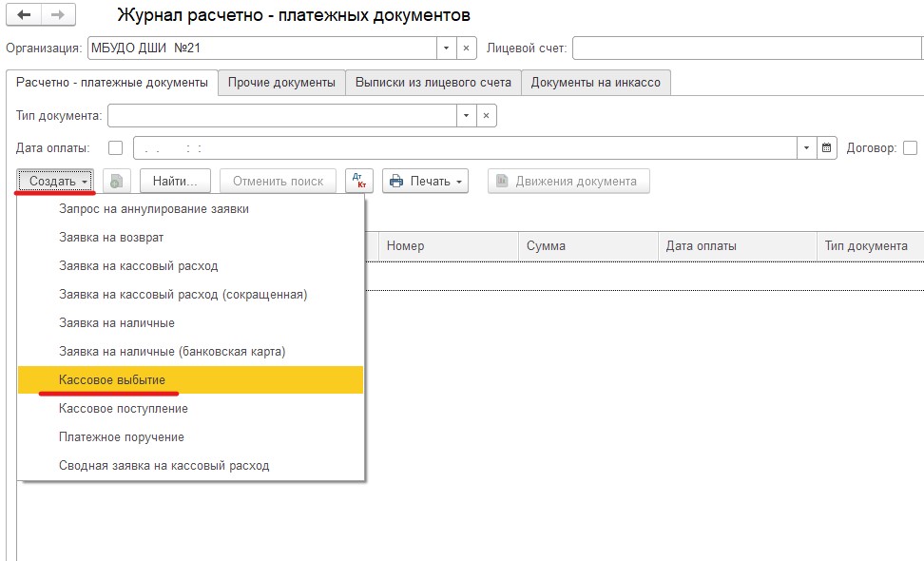
Task: Open the Тип документа dropdown list
Action: (x=465, y=114)
